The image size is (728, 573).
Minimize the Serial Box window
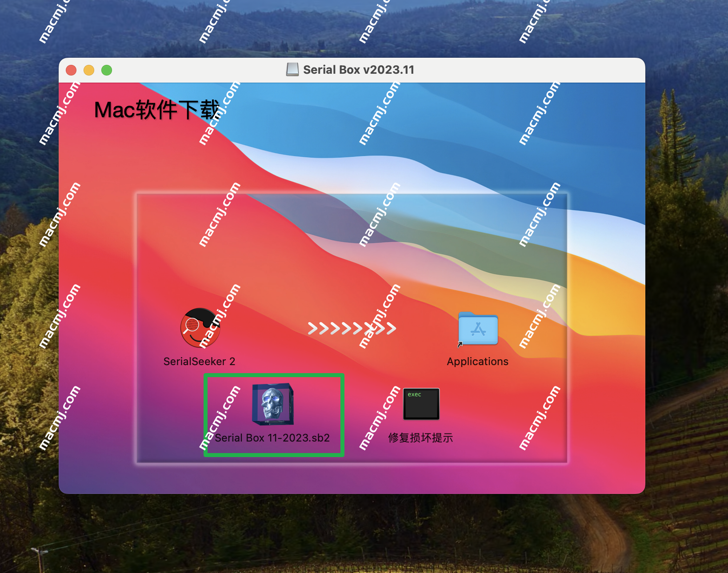point(89,70)
